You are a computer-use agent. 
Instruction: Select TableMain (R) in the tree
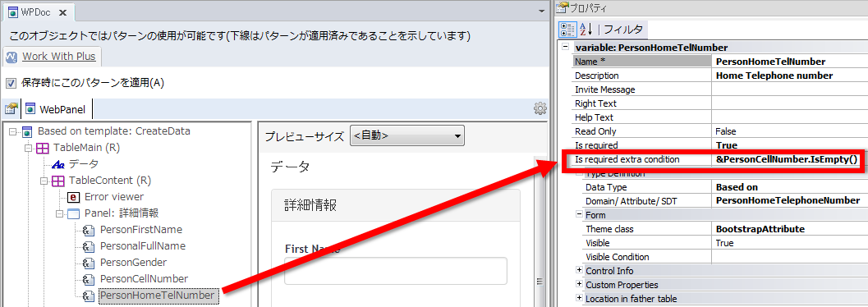click(86, 148)
